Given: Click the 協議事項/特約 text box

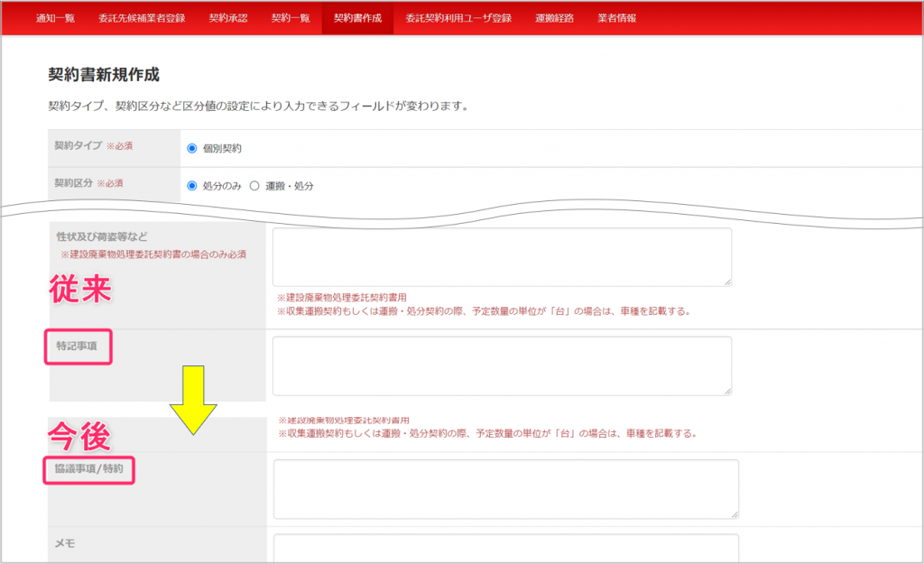Looking at the screenshot, I should (x=505, y=488).
